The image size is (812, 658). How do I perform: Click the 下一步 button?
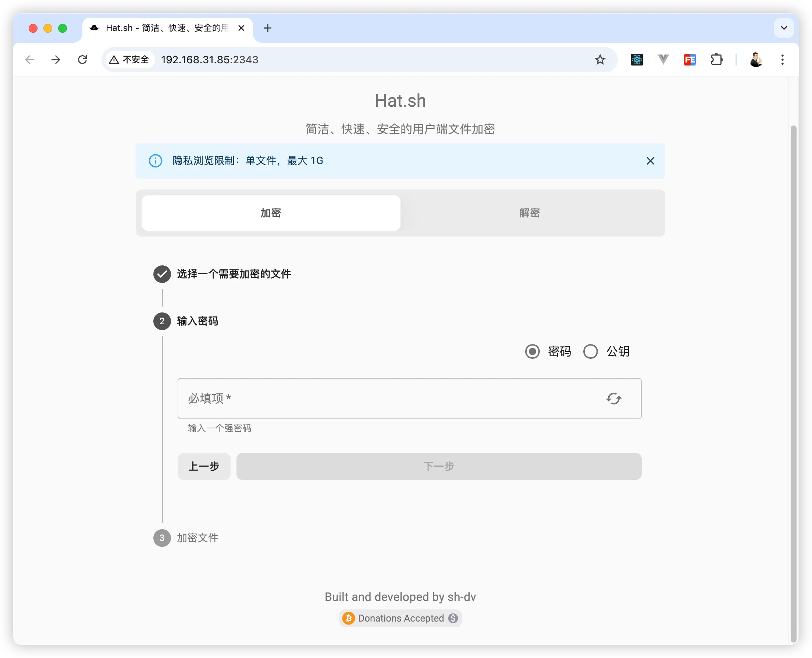pyautogui.click(x=439, y=467)
